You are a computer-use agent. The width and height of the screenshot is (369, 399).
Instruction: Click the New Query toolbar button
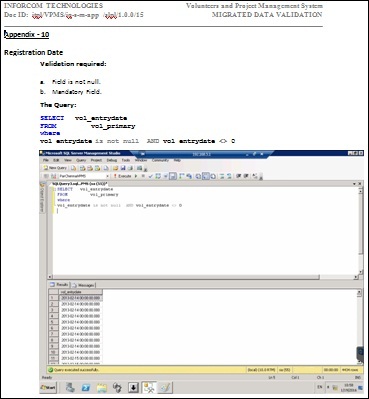click(x=55, y=168)
